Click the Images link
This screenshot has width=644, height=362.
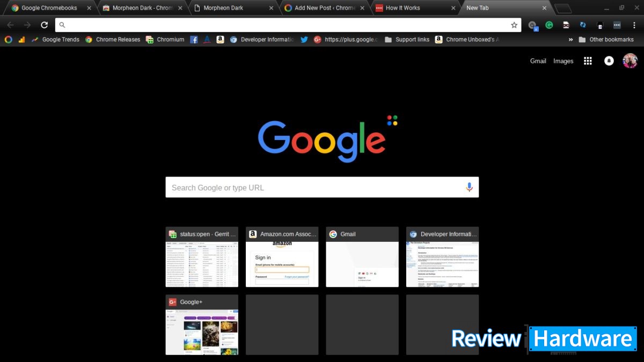coord(563,61)
